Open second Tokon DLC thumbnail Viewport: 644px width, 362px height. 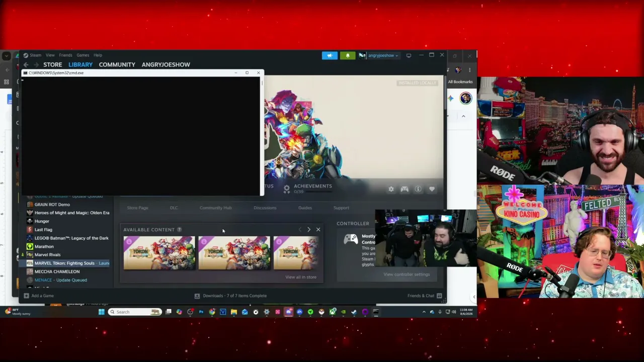pyautogui.click(x=234, y=253)
